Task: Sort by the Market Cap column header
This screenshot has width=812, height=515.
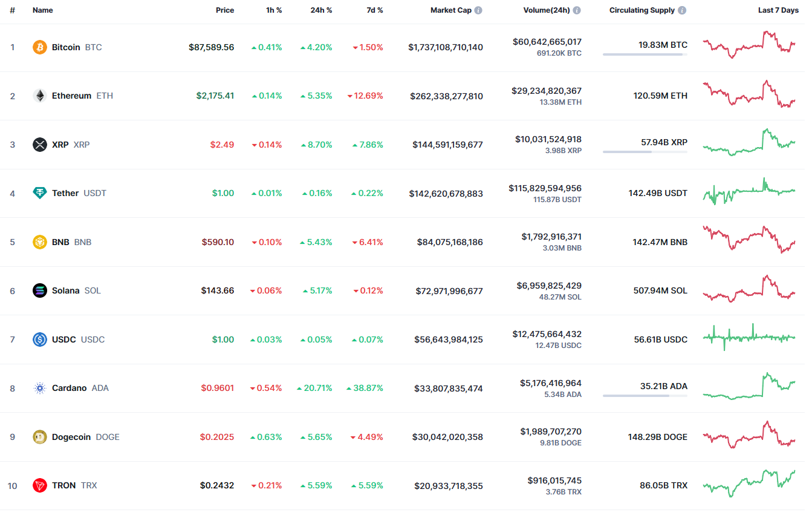Action: (x=451, y=10)
